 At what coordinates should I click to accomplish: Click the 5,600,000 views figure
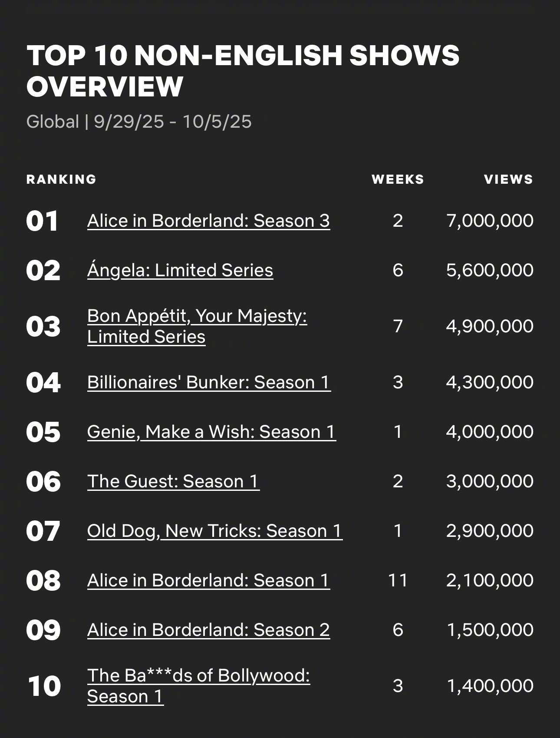490,270
